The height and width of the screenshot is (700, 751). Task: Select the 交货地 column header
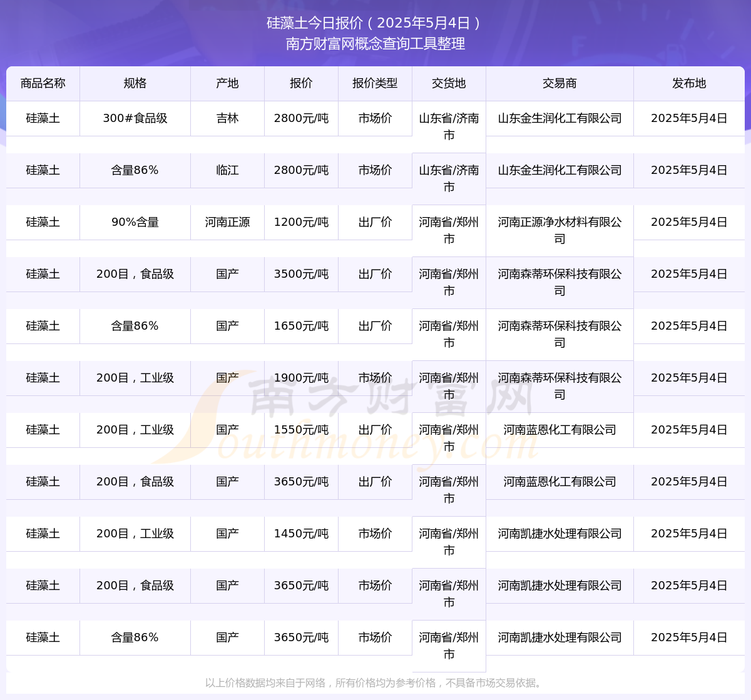click(x=449, y=83)
